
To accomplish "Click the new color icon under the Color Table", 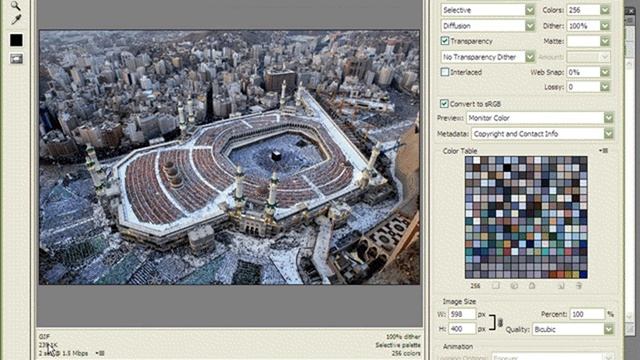I will click(561, 286).
